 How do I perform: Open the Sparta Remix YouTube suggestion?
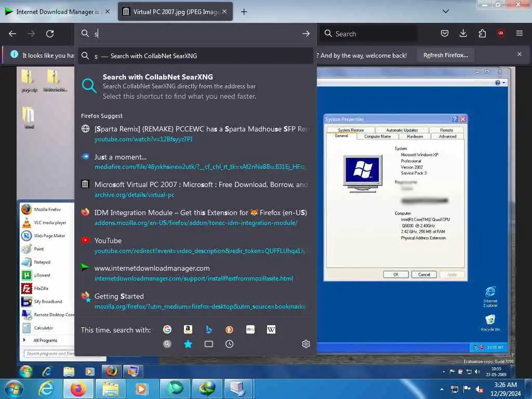tap(195, 134)
